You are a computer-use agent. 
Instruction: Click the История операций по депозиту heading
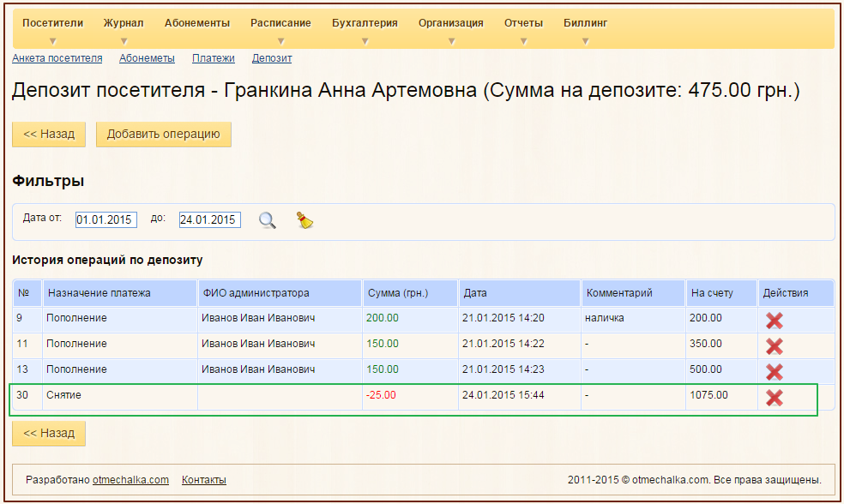[x=107, y=260]
